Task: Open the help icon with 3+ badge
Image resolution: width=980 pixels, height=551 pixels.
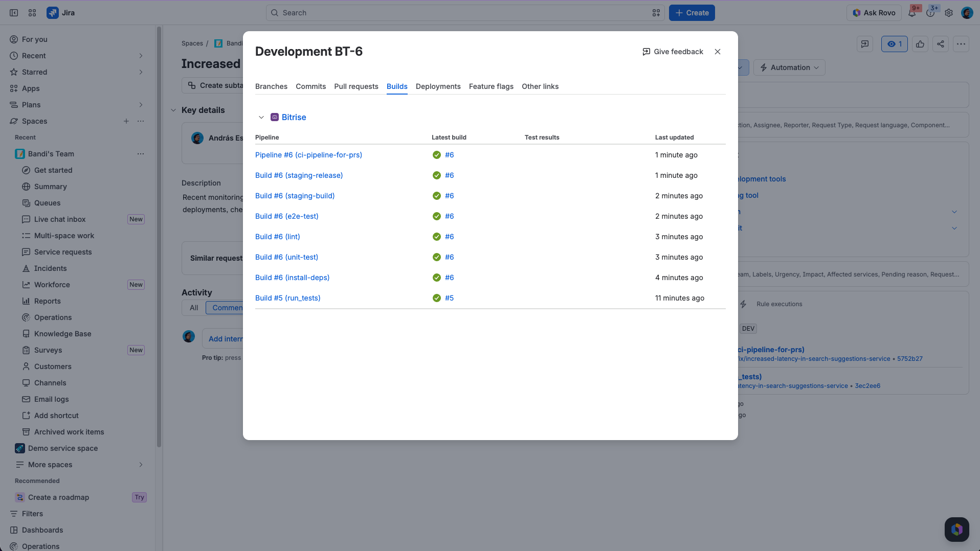Action: pyautogui.click(x=930, y=13)
